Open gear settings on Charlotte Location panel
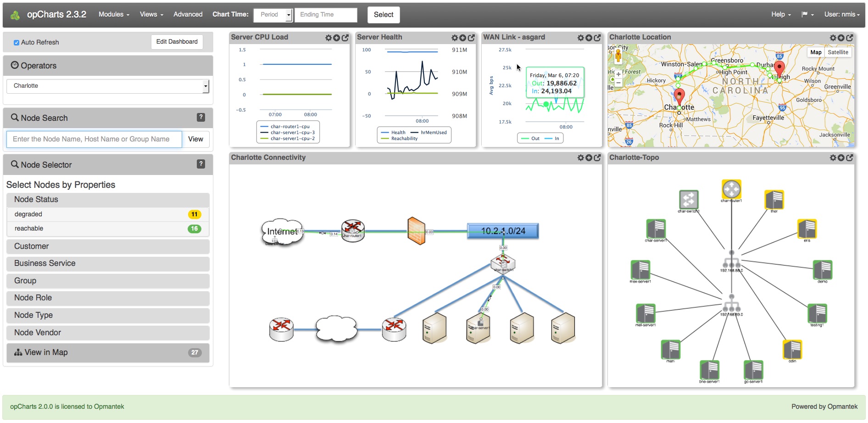The image size is (868, 423). click(x=833, y=38)
